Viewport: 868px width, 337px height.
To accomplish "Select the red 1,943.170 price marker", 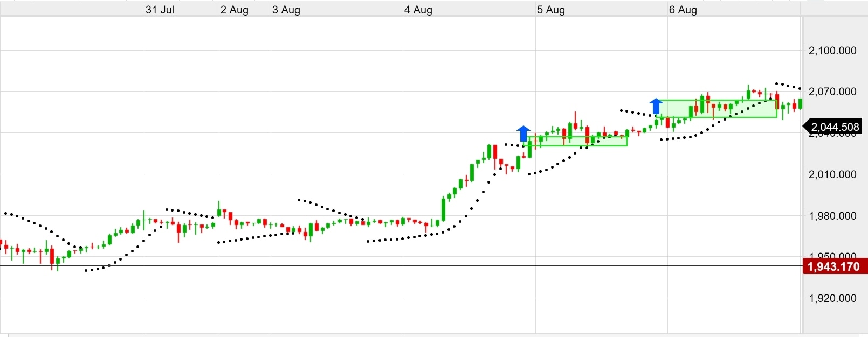I will tap(833, 266).
